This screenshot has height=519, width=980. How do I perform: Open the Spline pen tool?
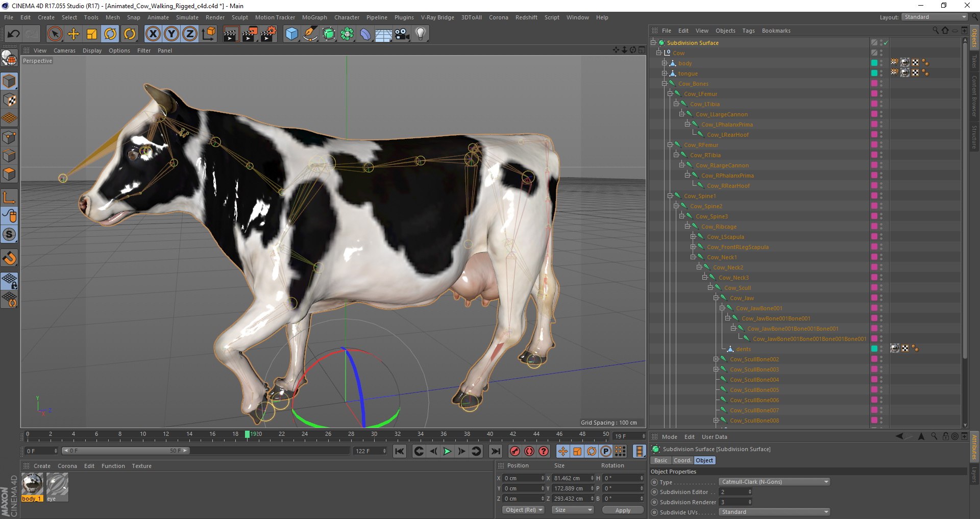[310, 34]
